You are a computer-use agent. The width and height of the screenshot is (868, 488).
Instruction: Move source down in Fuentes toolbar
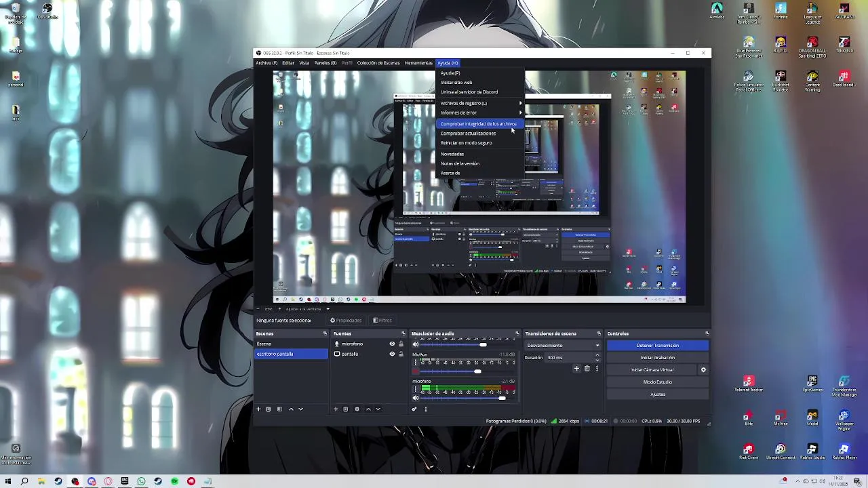point(378,409)
